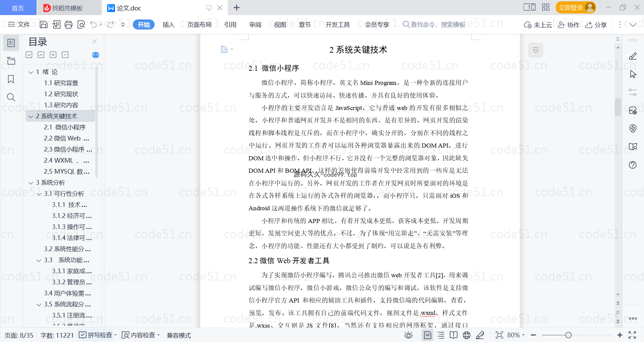Collapse the '1 绪 论' outline node
The height and width of the screenshot is (342, 644).
click(x=31, y=72)
